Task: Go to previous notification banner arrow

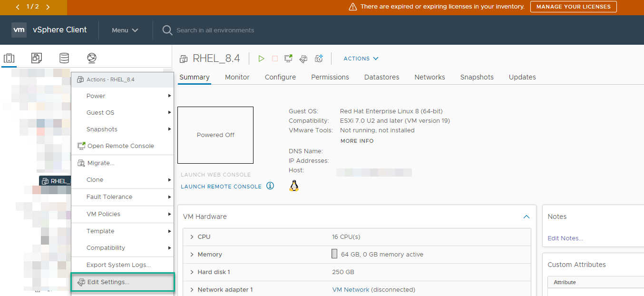Action: (x=18, y=7)
